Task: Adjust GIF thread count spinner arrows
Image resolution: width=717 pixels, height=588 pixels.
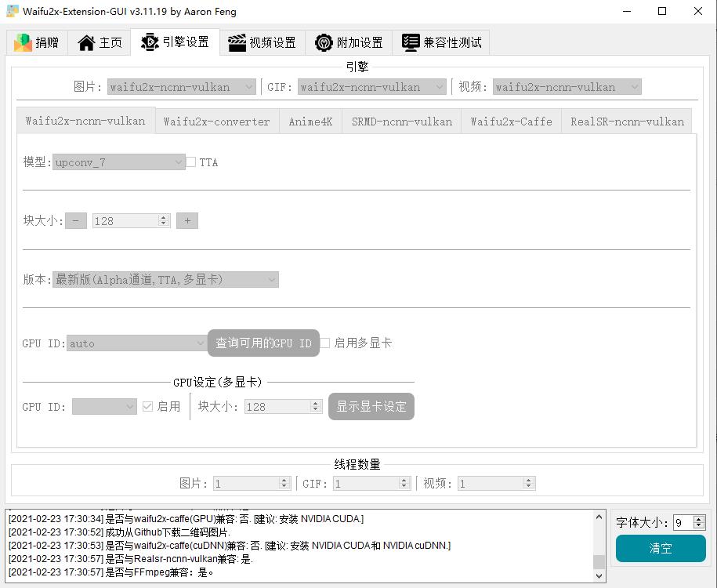Action: click(x=404, y=484)
